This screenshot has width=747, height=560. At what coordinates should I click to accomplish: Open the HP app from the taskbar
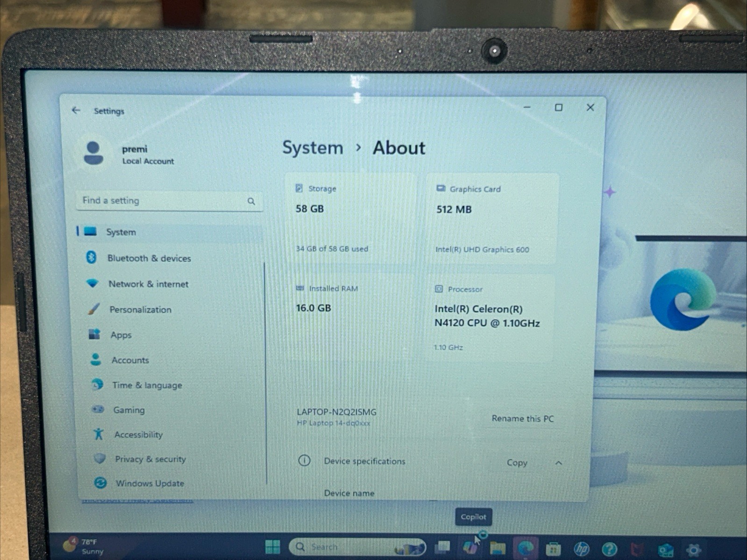tap(581, 549)
